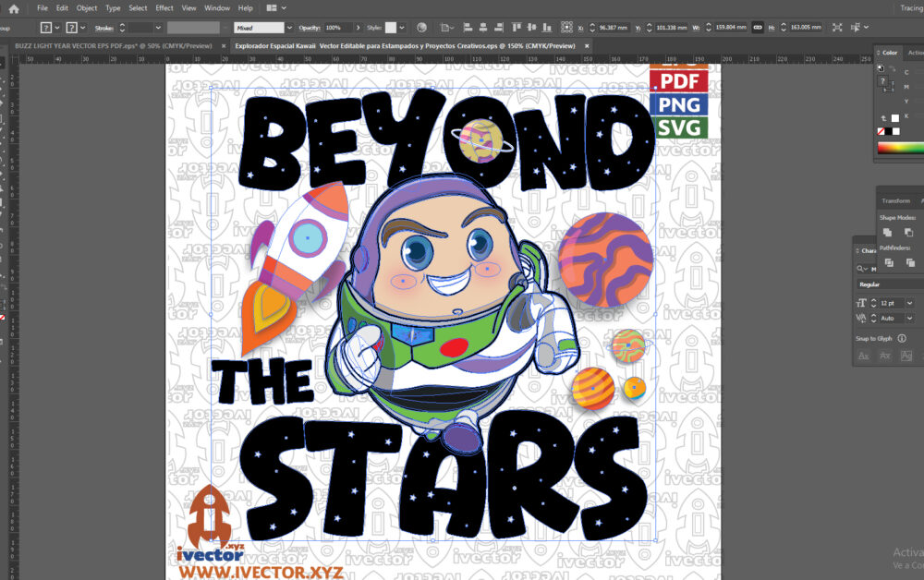
Task: Click the Trim pathfinder icon
Action: [910, 262]
